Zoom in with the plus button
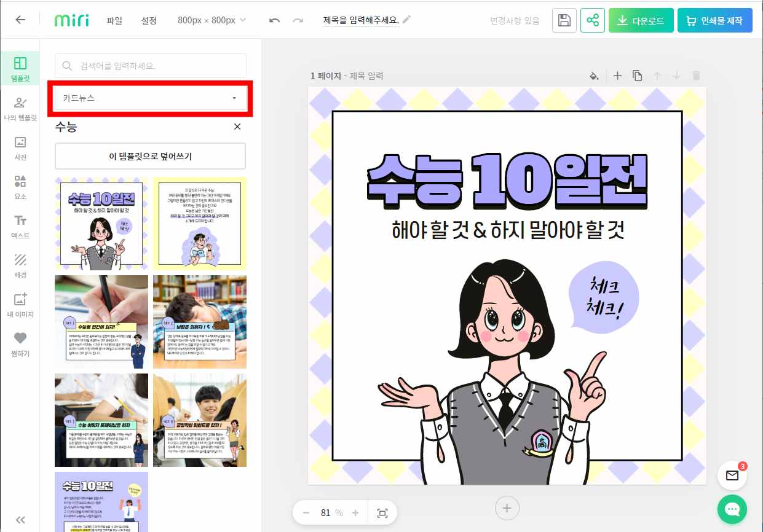 point(355,512)
